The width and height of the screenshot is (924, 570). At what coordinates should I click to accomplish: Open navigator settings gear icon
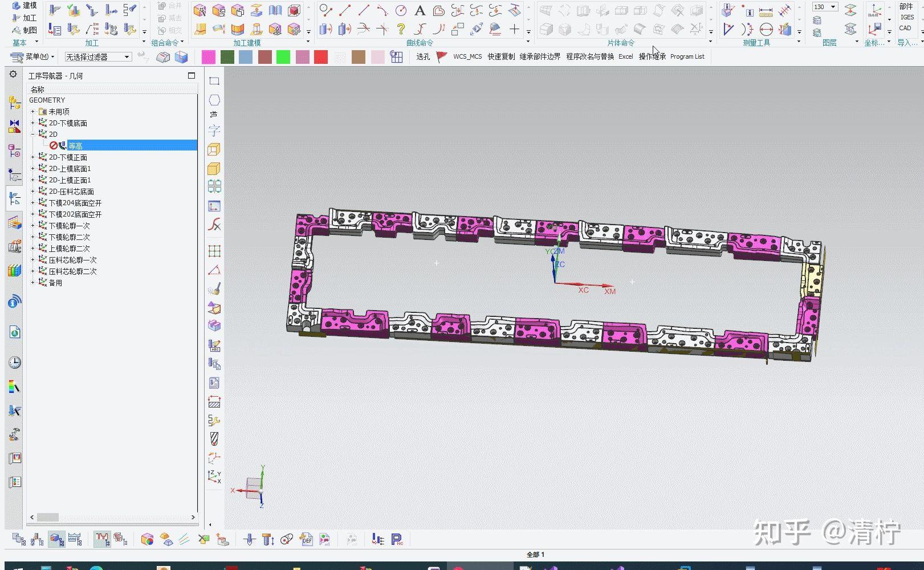pyautogui.click(x=13, y=75)
